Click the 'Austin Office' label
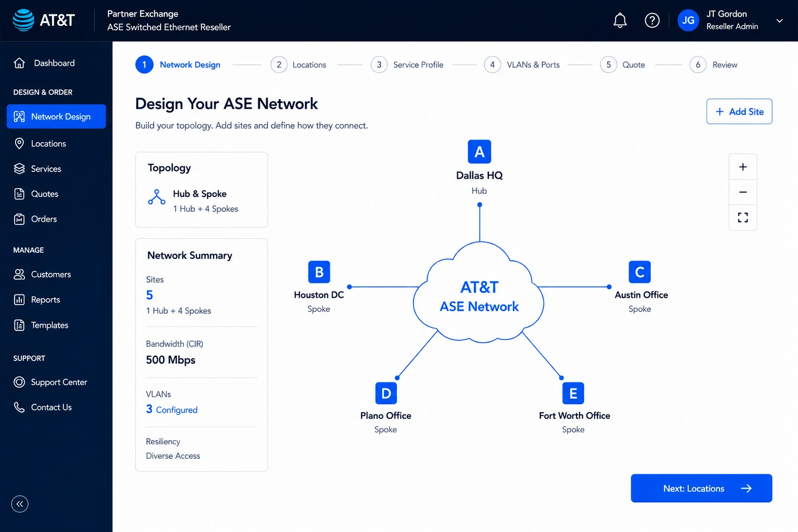The image size is (798, 532). coord(641,295)
